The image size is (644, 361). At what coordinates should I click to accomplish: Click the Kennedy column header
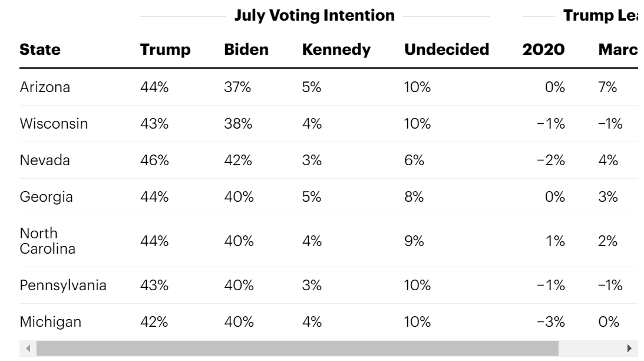point(336,50)
